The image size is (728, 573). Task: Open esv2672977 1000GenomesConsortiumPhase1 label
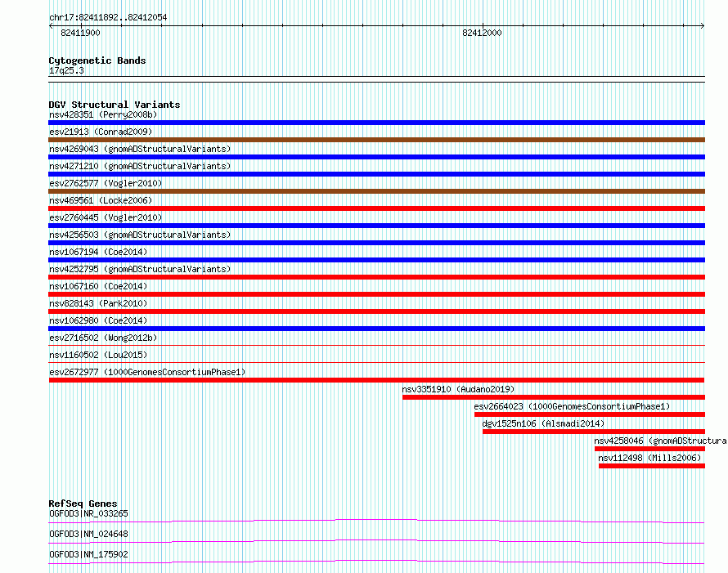(147, 372)
